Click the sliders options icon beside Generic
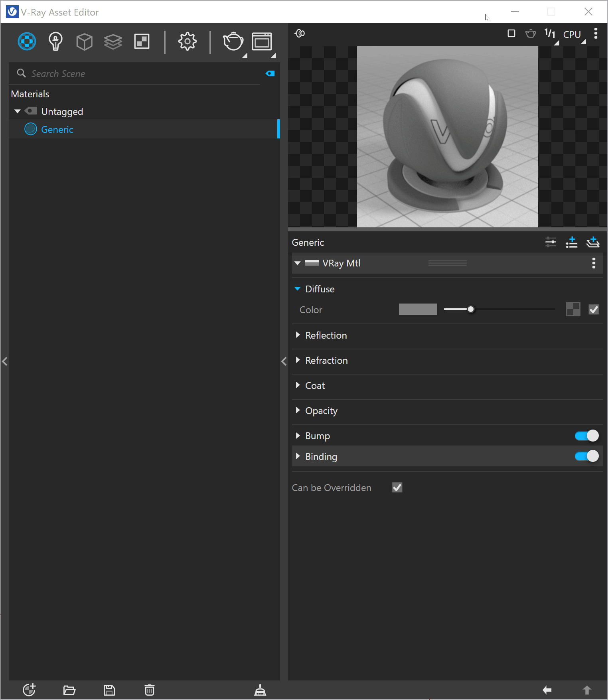 (551, 242)
